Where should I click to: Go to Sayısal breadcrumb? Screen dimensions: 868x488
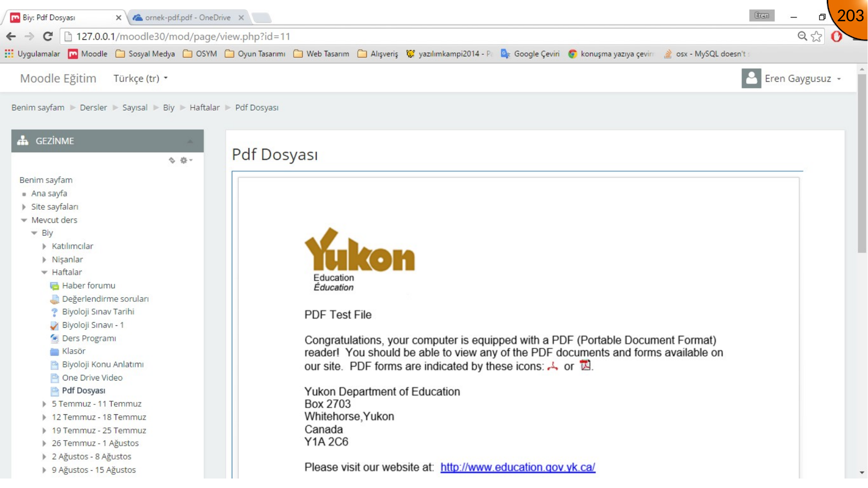pos(135,108)
